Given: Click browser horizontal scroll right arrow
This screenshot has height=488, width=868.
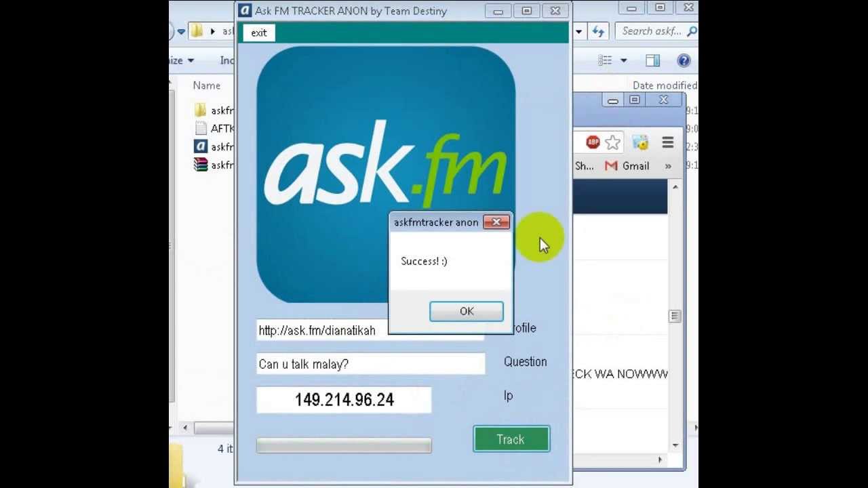Looking at the screenshot, I should pos(660,460).
